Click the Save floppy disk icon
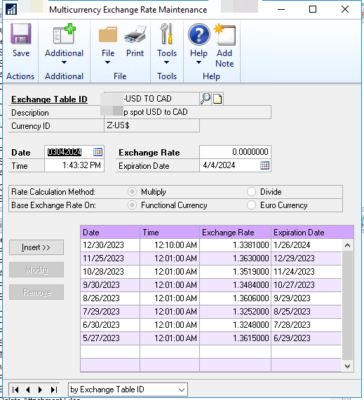 pyautogui.click(x=21, y=34)
